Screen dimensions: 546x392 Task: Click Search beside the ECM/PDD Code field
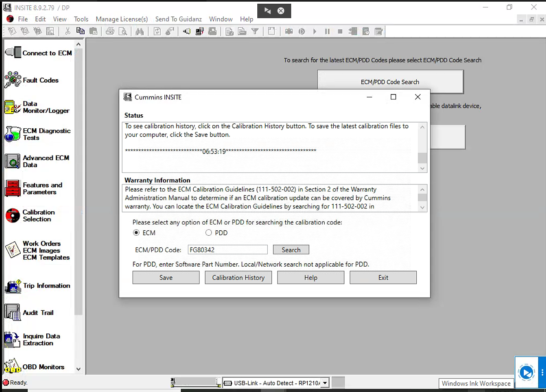pos(291,250)
